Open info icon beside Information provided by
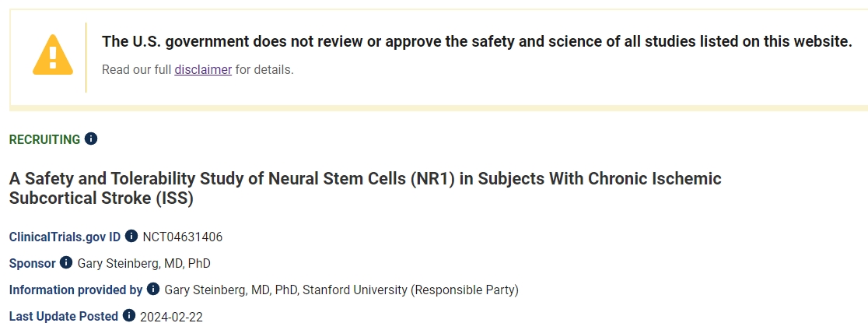The image size is (868, 330). pos(153,289)
